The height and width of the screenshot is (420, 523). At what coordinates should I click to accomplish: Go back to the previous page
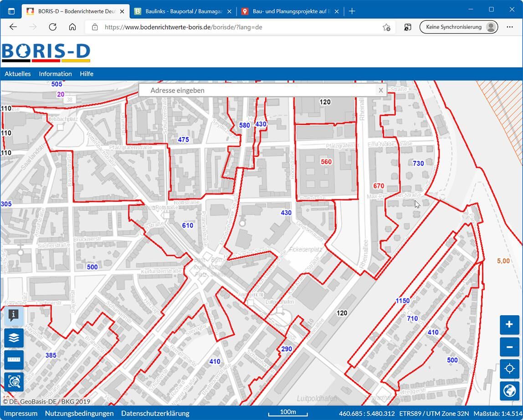pos(13,27)
